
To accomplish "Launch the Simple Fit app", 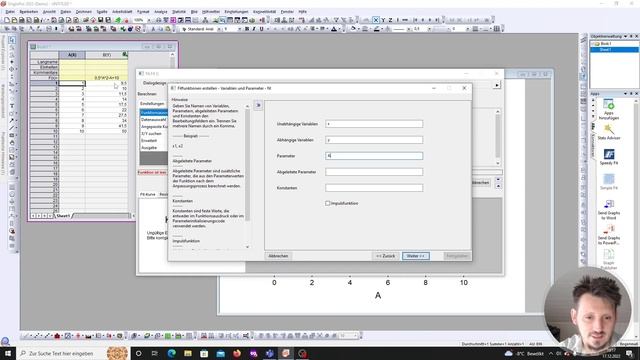I will click(x=609, y=182).
